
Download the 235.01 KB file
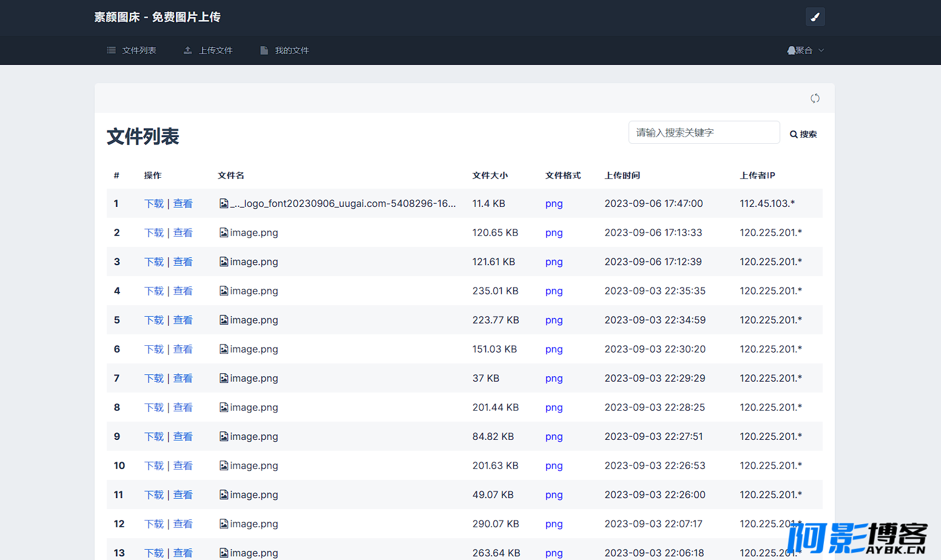click(x=154, y=291)
